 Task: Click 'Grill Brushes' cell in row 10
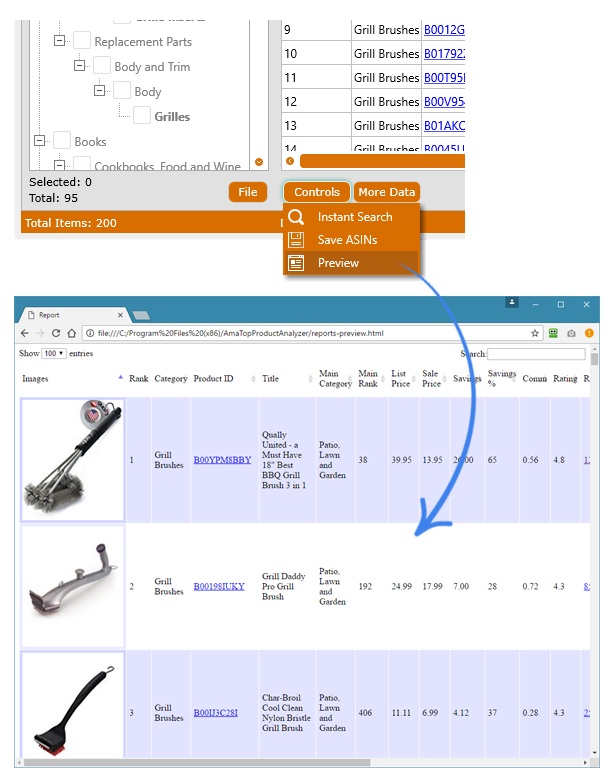point(387,54)
